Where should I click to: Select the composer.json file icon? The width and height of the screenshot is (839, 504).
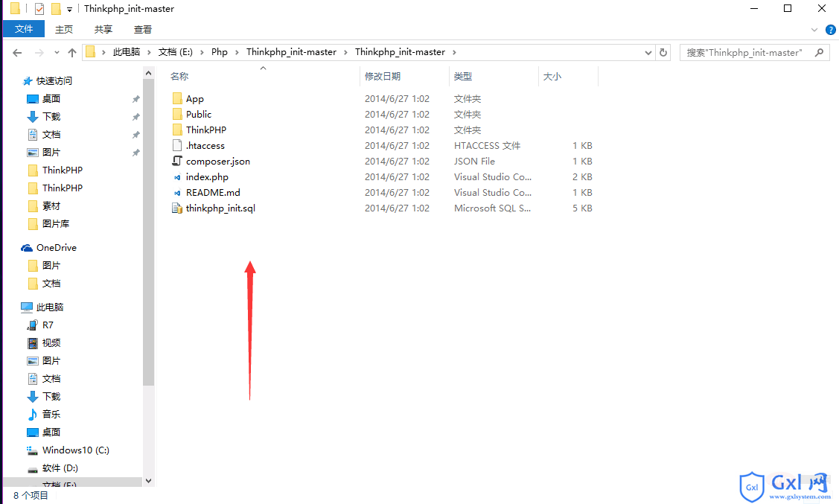(177, 161)
